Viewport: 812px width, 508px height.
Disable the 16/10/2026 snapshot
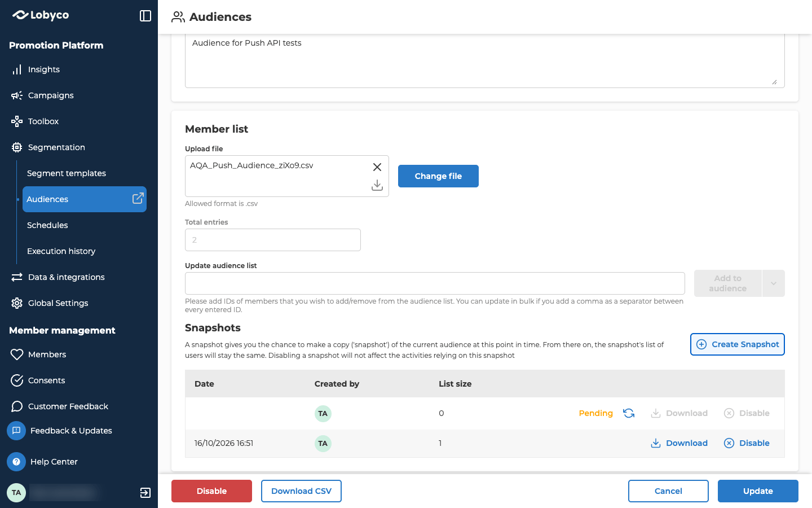(x=747, y=443)
